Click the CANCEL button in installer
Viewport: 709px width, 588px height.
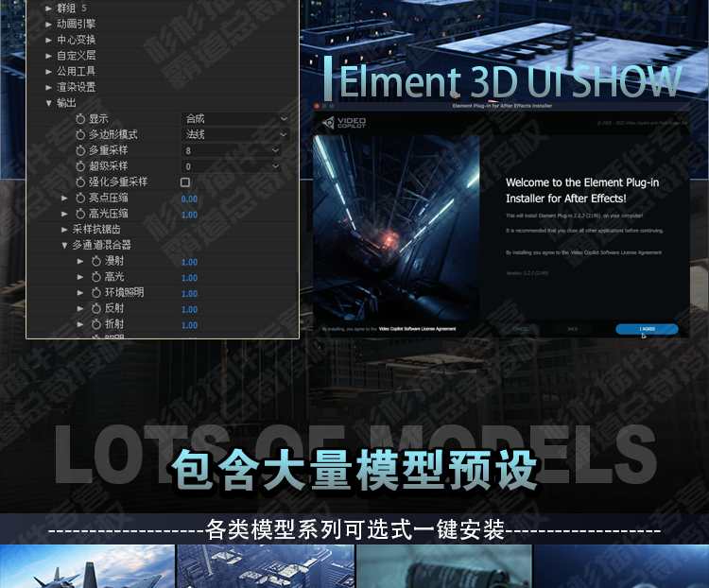click(x=520, y=329)
